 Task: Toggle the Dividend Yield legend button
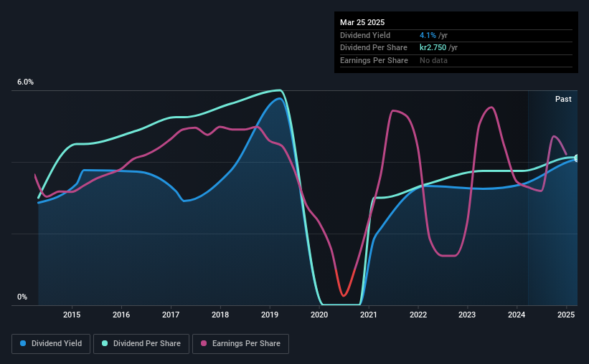[x=51, y=344]
